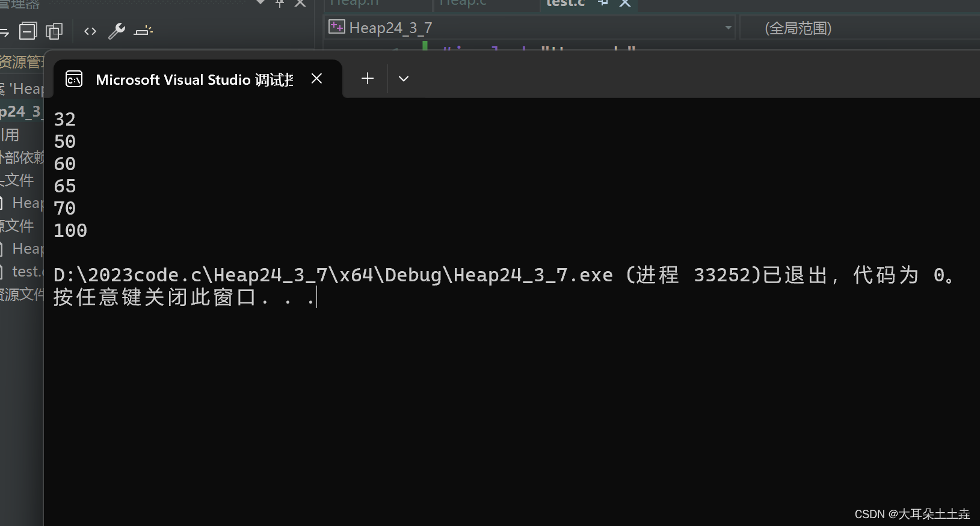Click the output line "50"
980x526 pixels.
[x=65, y=141]
